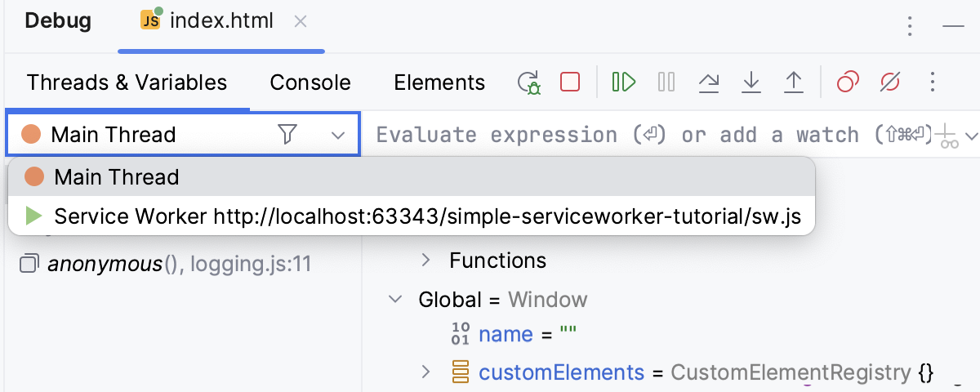Stop the debug session
Viewport: 980px width, 392px height.
570,82
